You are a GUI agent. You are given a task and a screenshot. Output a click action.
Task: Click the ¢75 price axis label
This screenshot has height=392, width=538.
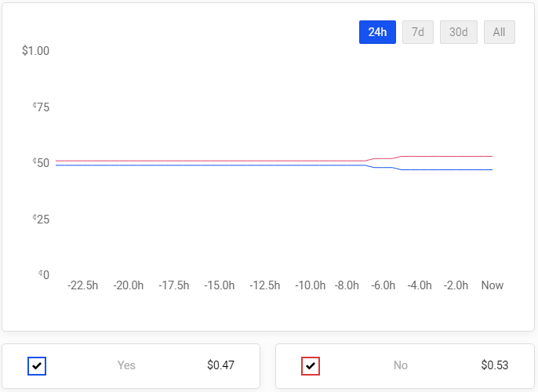pyautogui.click(x=41, y=107)
